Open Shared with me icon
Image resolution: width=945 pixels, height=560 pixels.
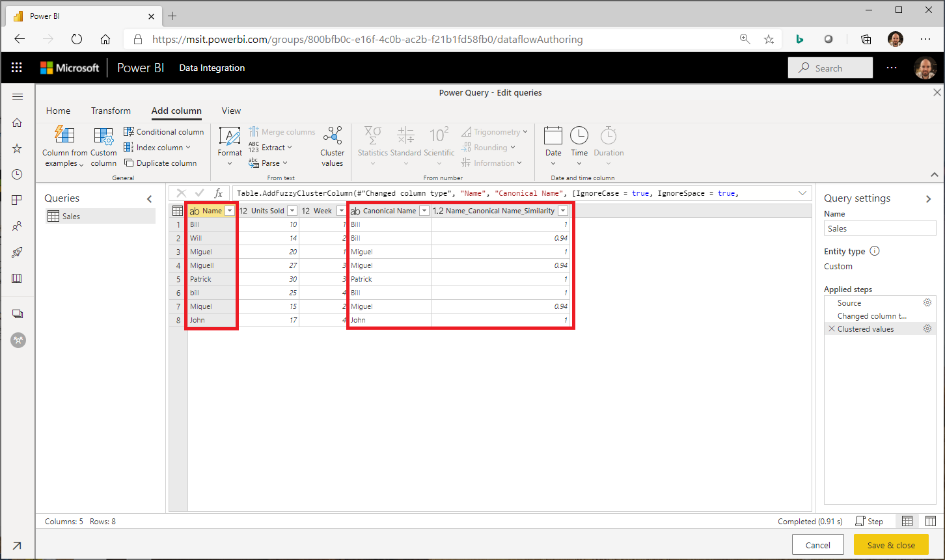click(x=18, y=226)
